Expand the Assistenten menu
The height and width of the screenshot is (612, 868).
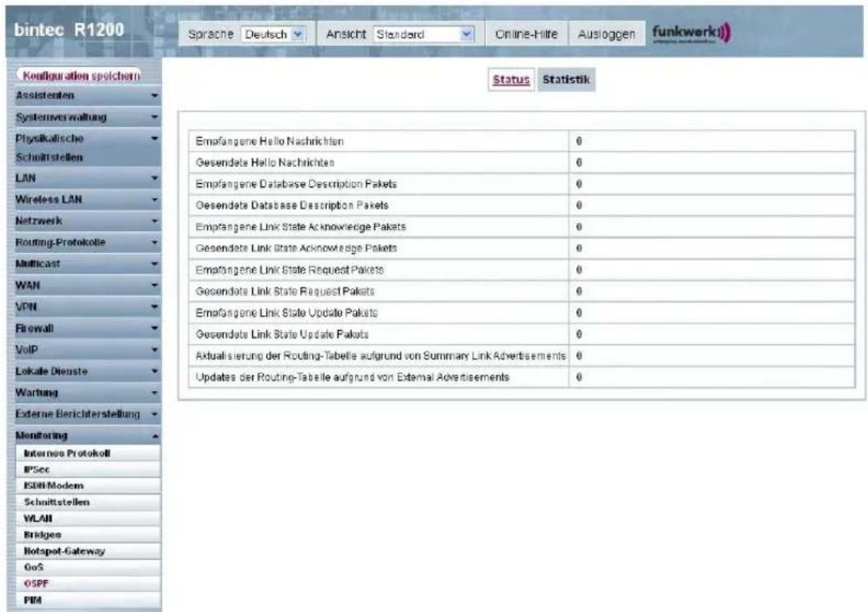click(84, 96)
